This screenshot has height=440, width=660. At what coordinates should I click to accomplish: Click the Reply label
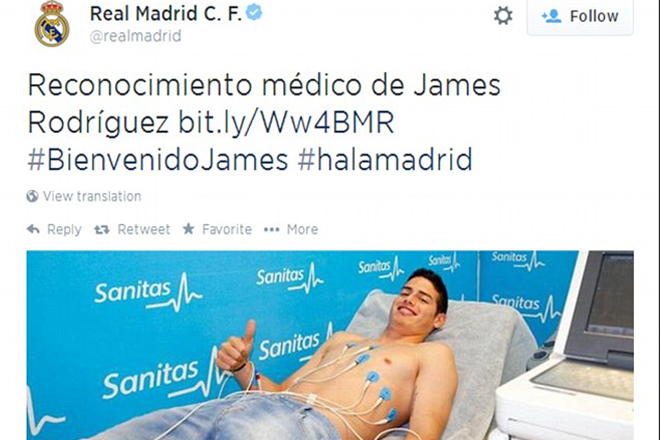(x=64, y=229)
